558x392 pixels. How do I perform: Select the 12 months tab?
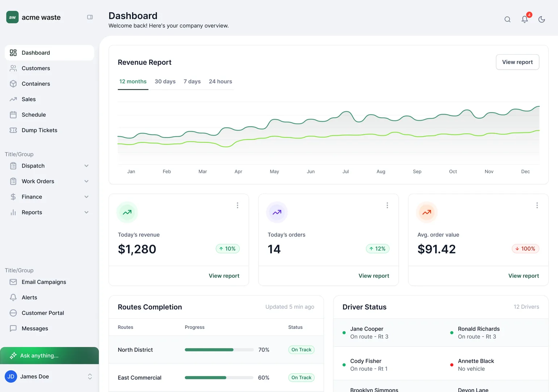point(133,82)
